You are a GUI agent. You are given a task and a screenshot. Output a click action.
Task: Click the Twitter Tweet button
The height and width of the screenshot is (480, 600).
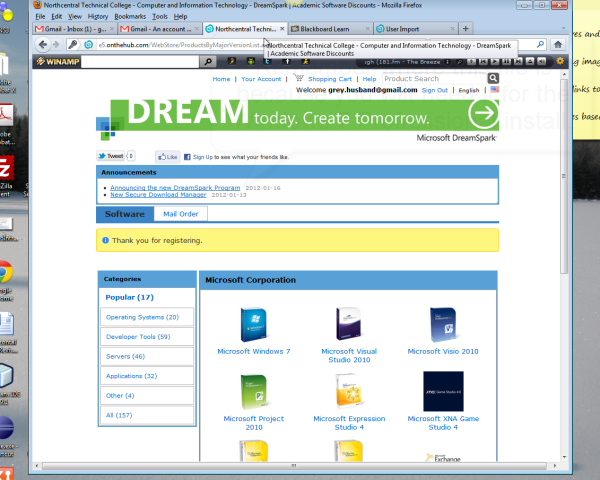coord(110,157)
